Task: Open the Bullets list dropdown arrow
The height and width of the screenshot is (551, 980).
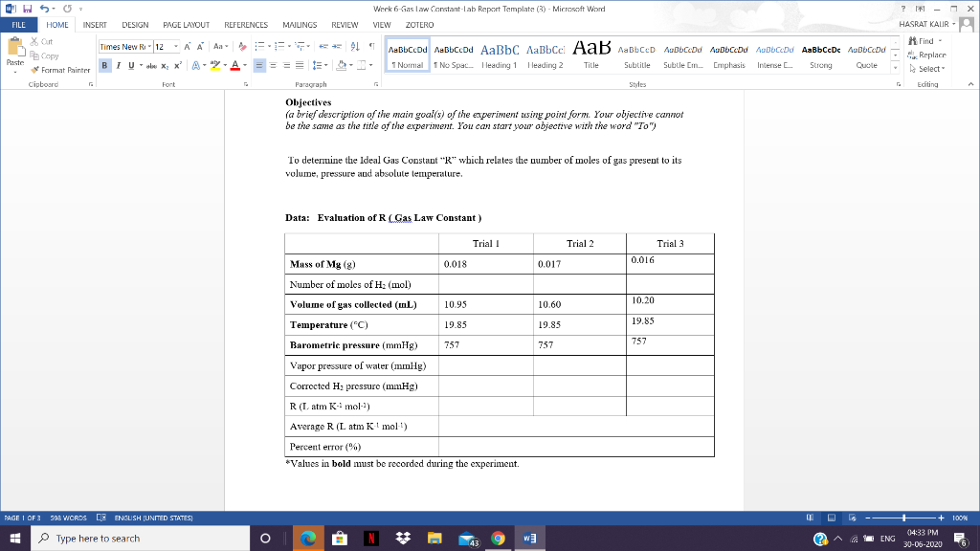Action: (269, 46)
